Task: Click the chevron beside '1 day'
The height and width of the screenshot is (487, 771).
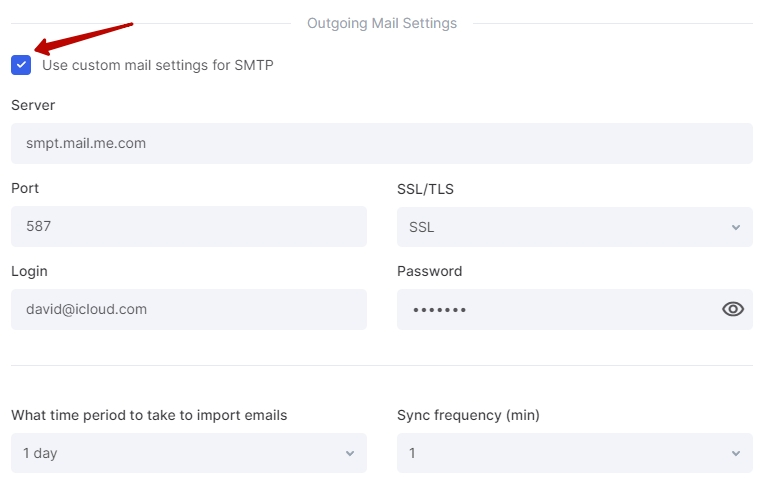Action: point(350,454)
